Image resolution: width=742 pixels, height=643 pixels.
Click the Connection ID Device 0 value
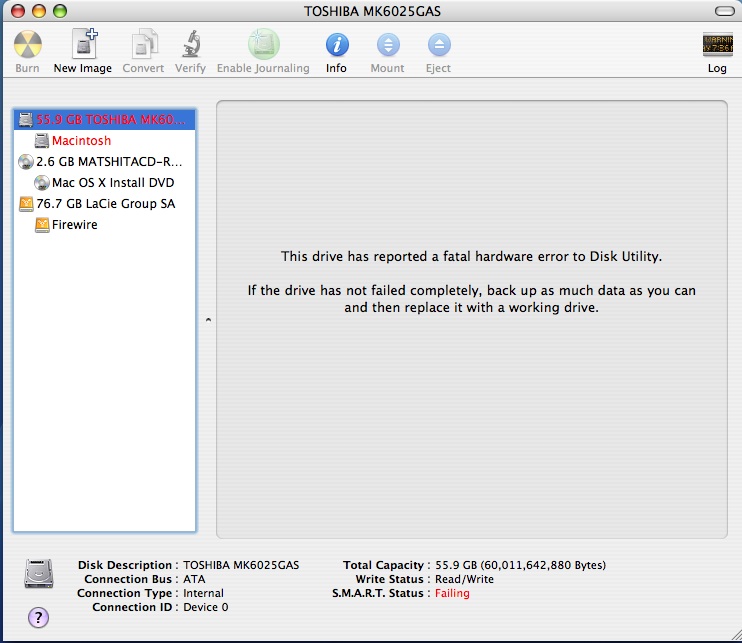pyautogui.click(x=206, y=607)
